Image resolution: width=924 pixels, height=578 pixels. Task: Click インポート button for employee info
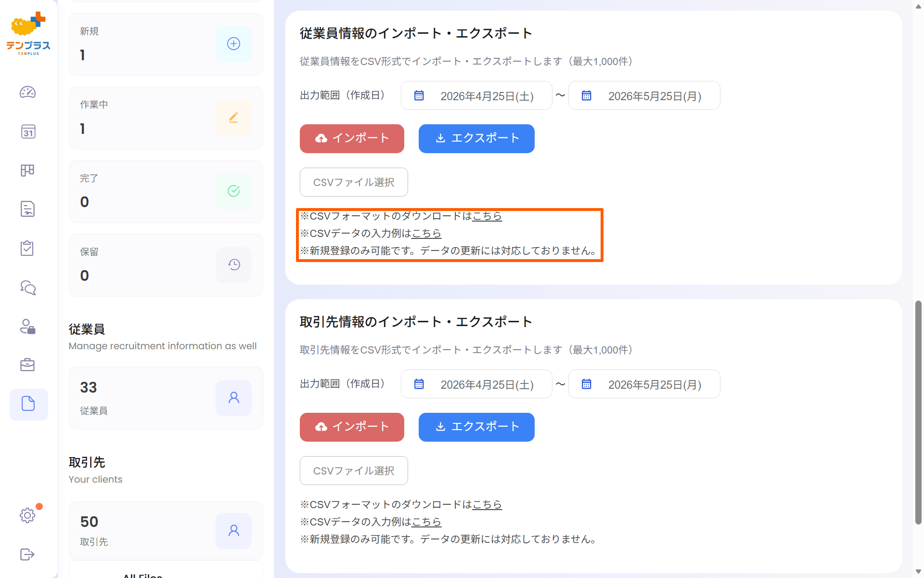tap(352, 139)
